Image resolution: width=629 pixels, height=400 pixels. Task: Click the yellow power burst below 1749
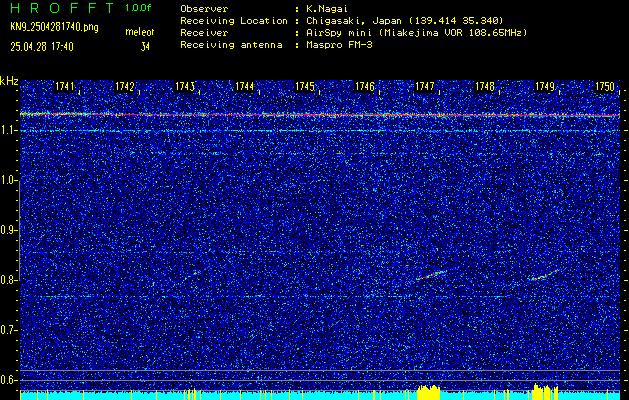point(545,392)
